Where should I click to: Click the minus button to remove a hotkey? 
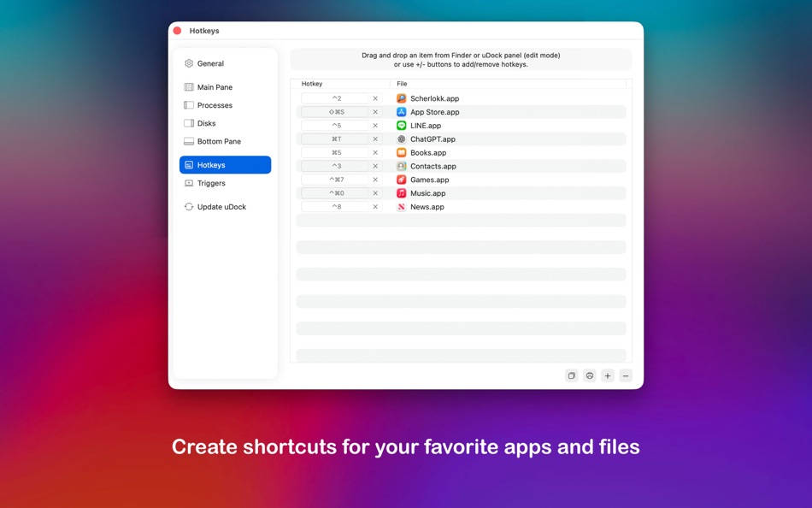pos(625,375)
